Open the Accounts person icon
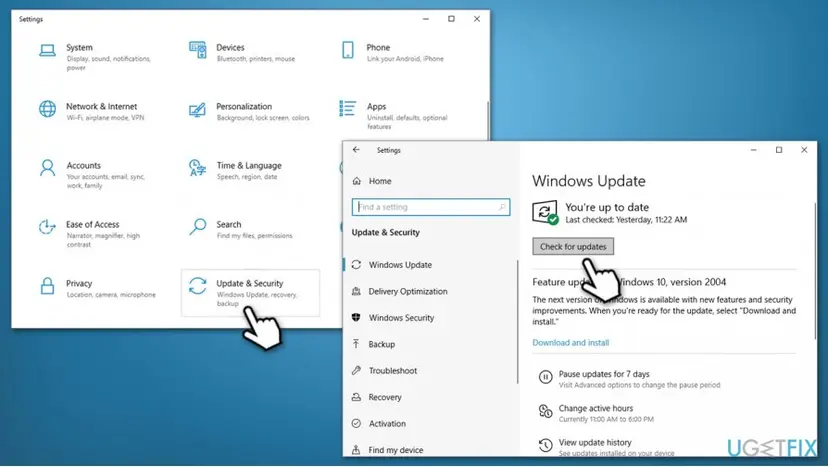This screenshot has height=467, width=828. 47,168
